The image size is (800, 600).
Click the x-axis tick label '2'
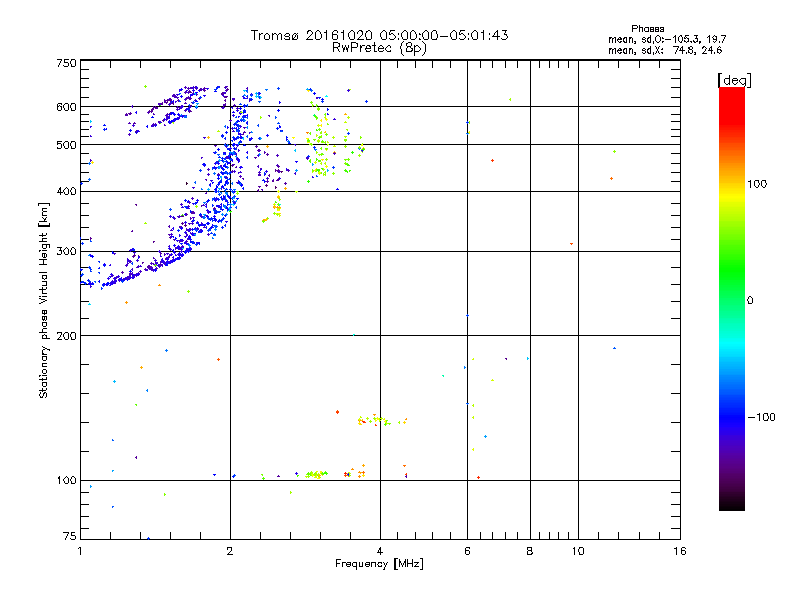(x=230, y=551)
